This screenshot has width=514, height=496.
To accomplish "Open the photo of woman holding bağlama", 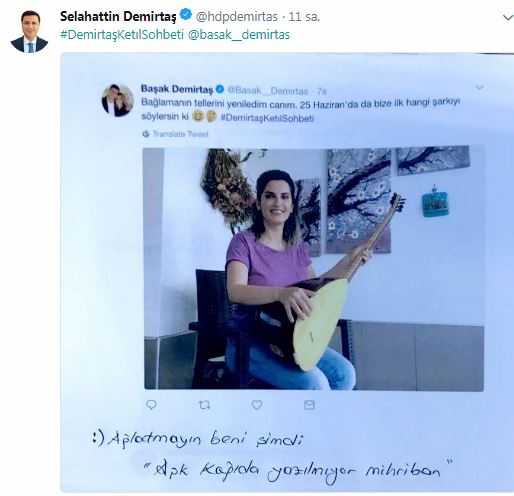I will click(x=313, y=269).
